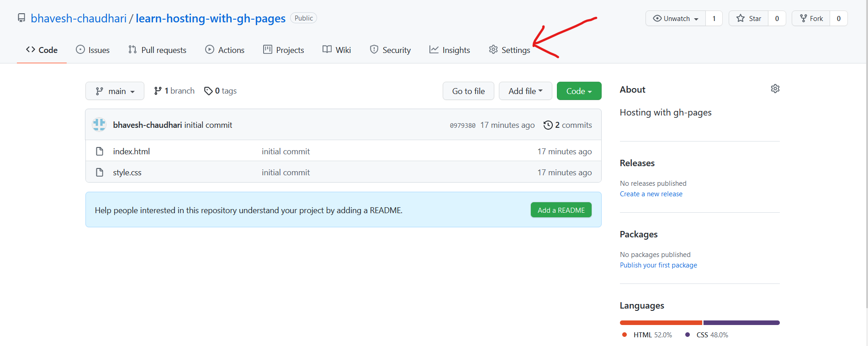Click the index.html '17 minutes ago' timestamp
Screen dimensions: 868x346
point(564,152)
